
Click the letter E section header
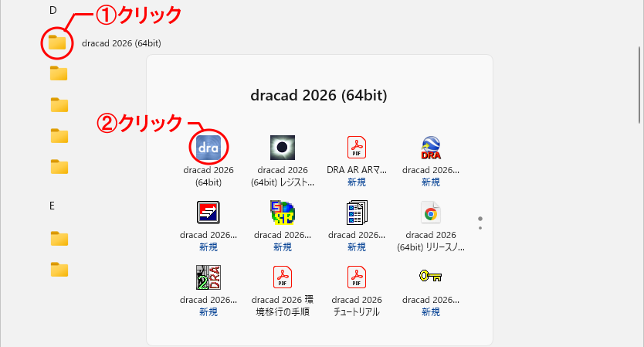(x=53, y=206)
